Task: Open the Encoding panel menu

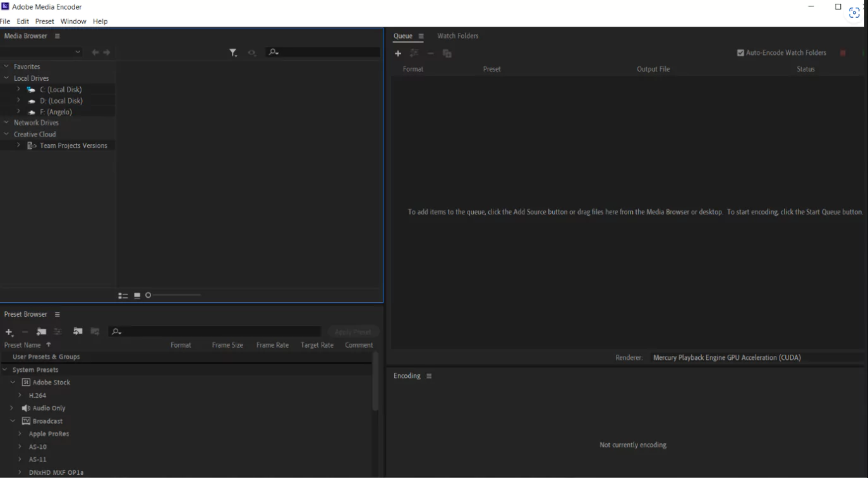Action: [428, 376]
